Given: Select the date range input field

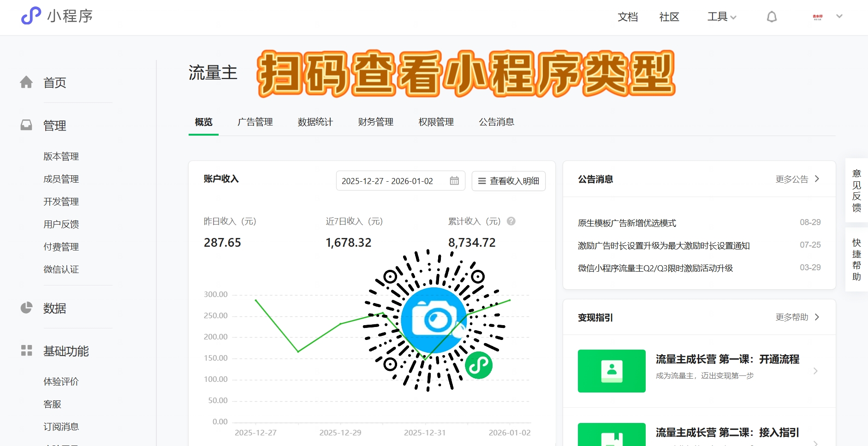Looking at the screenshot, I should 392,181.
